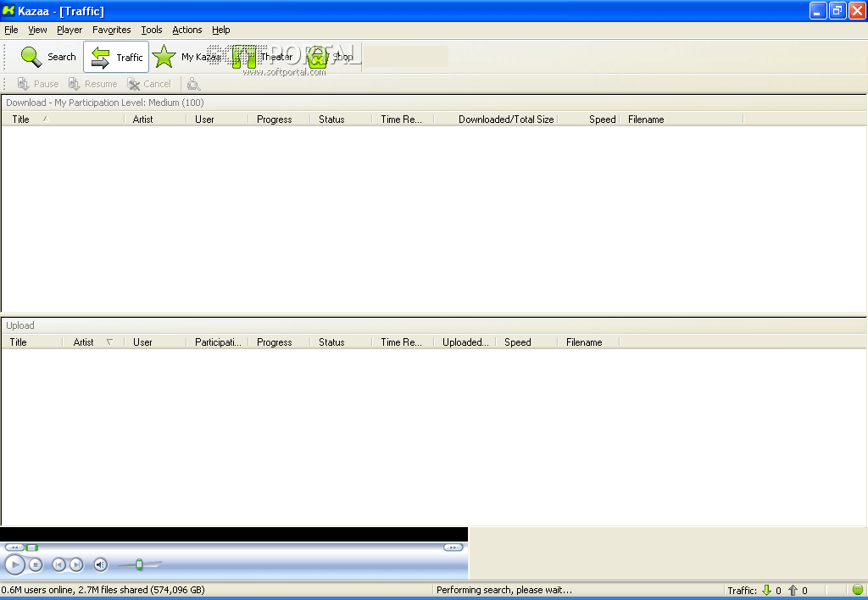
Task: Sort uploads by Participati... column
Action: (218, 342)
